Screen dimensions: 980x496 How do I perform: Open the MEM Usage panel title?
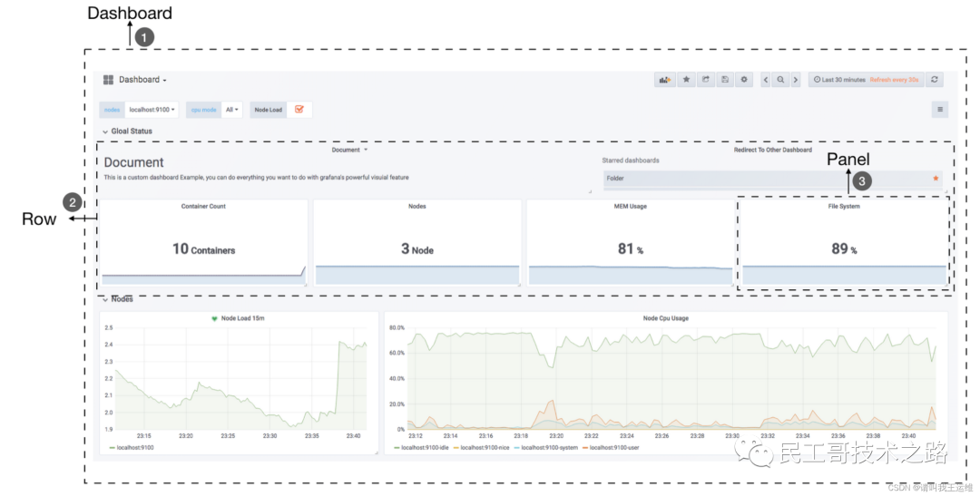click(630, 206)
